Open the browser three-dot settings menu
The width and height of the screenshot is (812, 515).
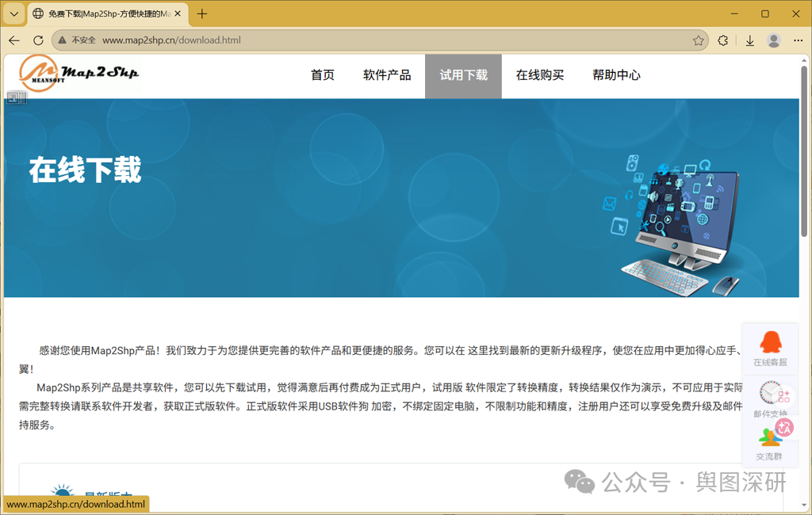point(798,40)
